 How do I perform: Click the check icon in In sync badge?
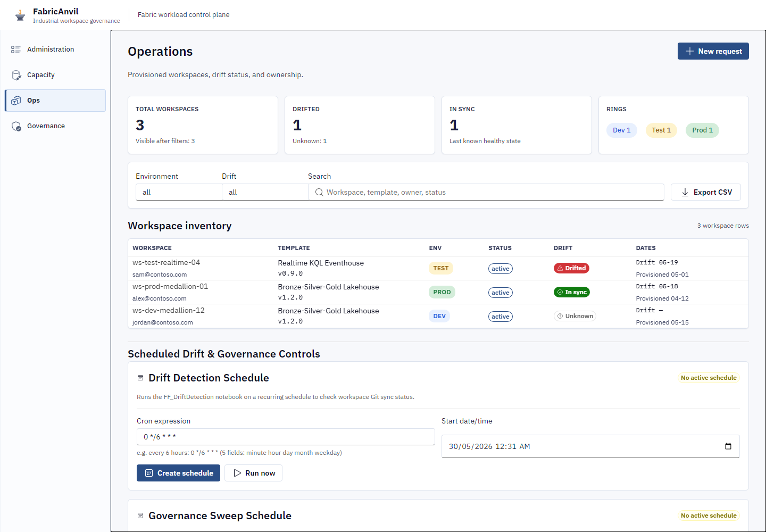tap(560, 292)
